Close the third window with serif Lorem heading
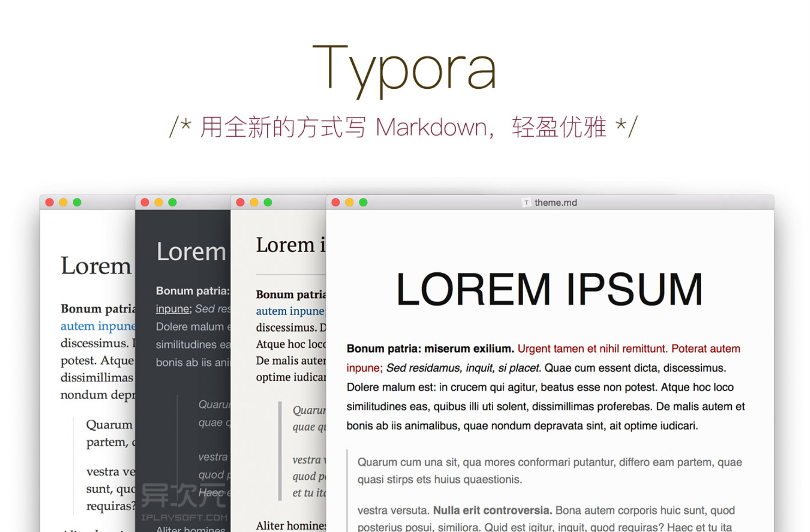 point(240,202)
